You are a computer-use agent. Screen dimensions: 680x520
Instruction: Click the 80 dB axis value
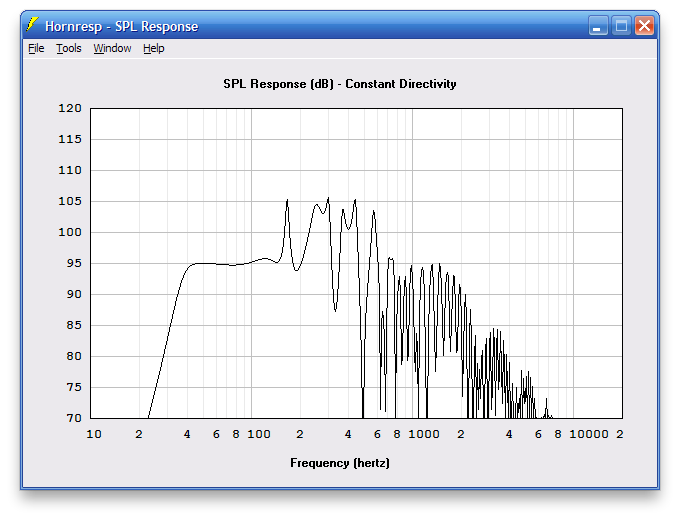coord(74,356)
